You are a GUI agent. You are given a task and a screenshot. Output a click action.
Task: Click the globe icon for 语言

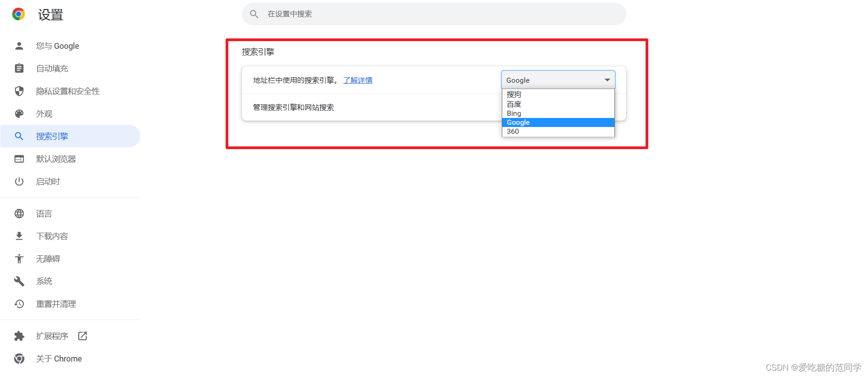coord(19,213)
